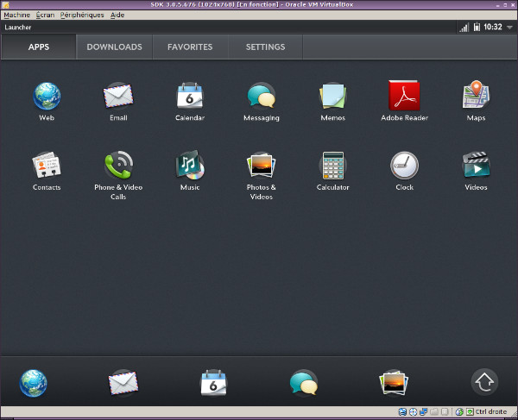Click the VirtualBox shared folders status icon
Image resolution: width=518 pixels, height=420 pixels.
pyautogui.click(x=434, y=411)
